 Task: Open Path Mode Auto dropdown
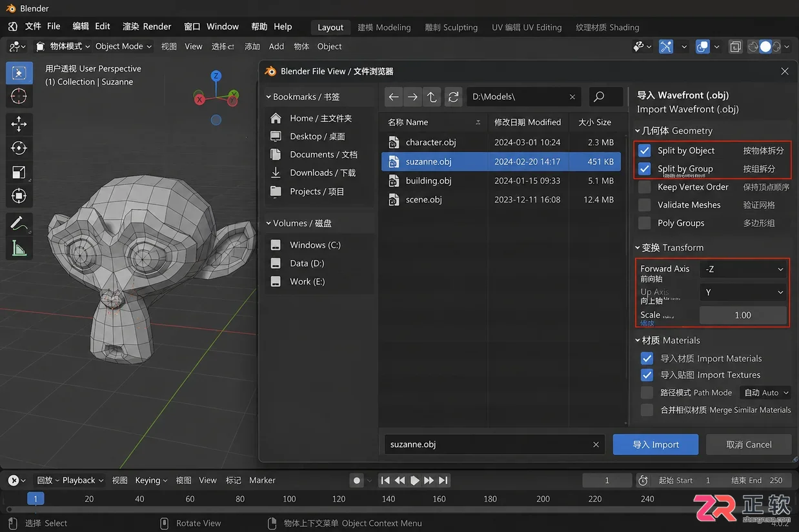pos(766,392)
